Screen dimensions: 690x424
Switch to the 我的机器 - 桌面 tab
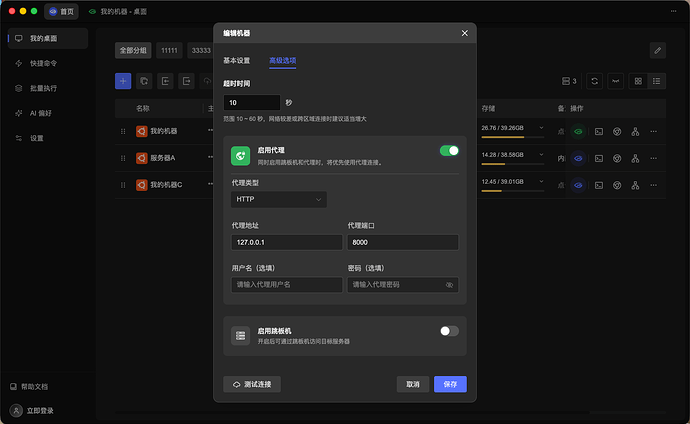pyautogui.click(x=118, y=11)
